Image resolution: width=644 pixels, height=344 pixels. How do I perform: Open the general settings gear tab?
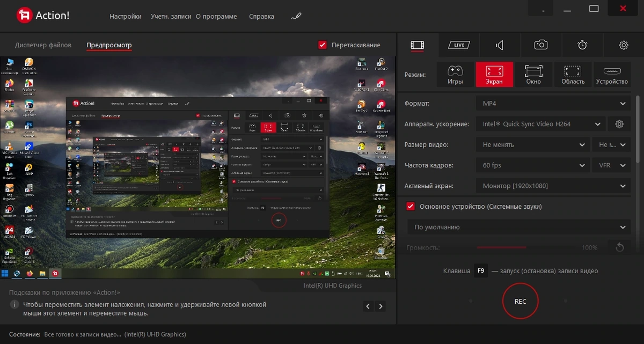pos(624,45)
